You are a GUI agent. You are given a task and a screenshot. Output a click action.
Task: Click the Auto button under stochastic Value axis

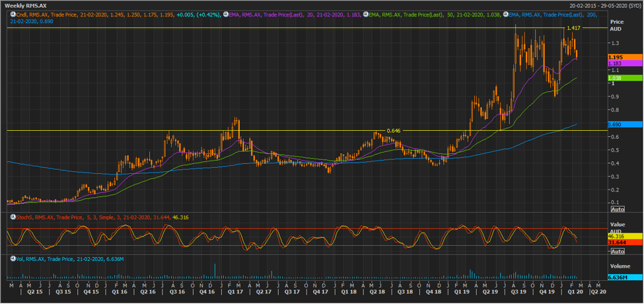[x=618, y=251]
